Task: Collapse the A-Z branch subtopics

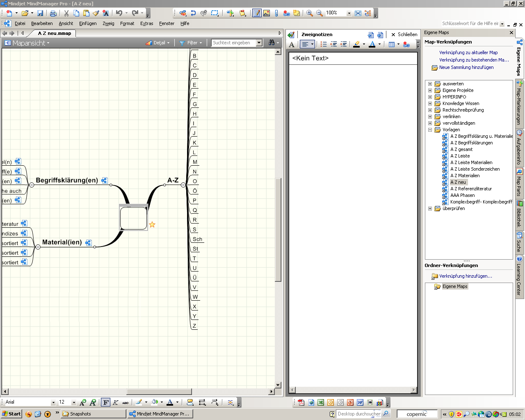Action: 183,185
